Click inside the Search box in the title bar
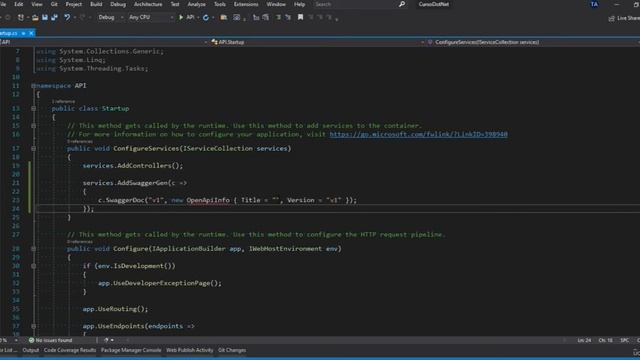Viewport: 640px width, 360px height. (354, 4)
